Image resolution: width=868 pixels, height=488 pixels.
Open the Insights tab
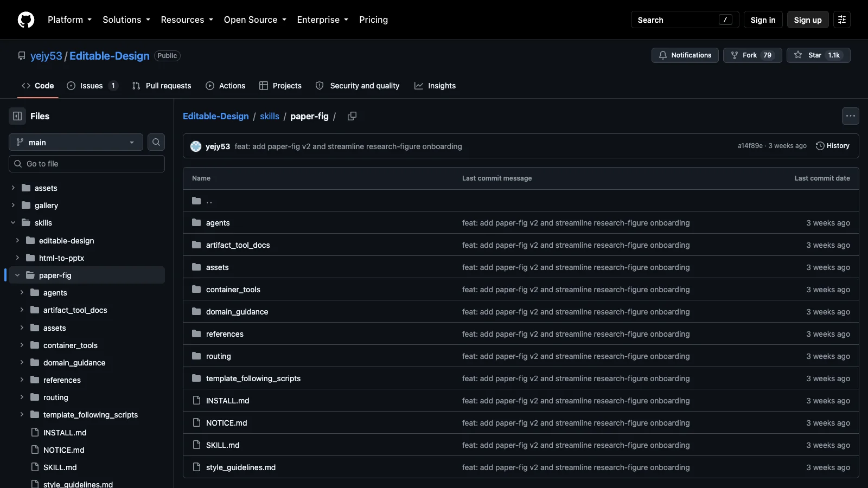point(435,86)
